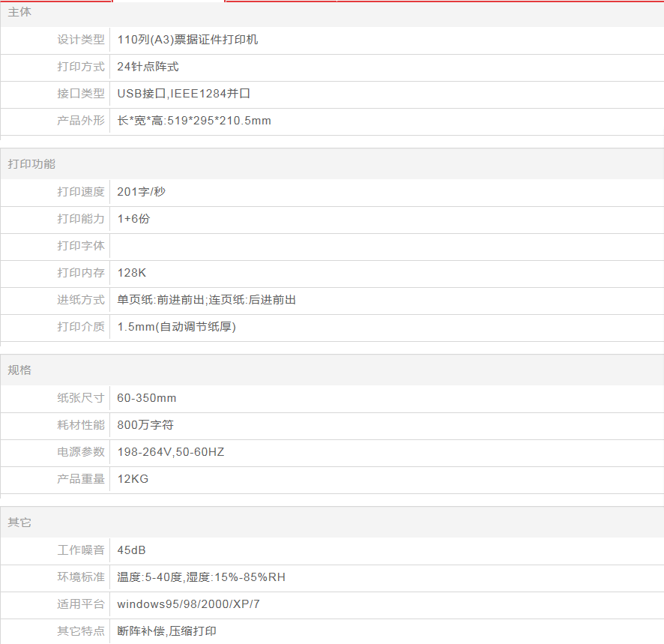Click the 1+6份 print capability value
This screenshot has width=664, height=644.
coord(133,219)
